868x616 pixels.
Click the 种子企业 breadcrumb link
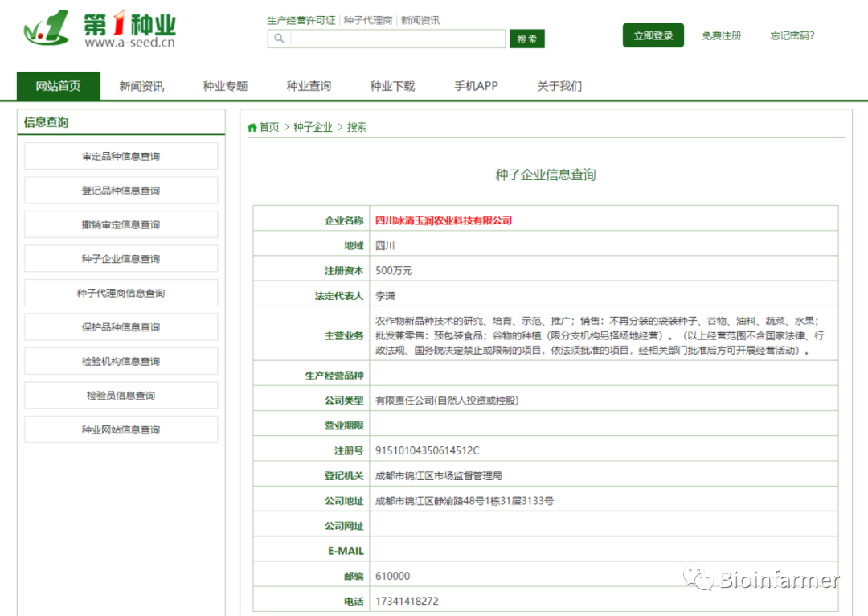[313, 127]
